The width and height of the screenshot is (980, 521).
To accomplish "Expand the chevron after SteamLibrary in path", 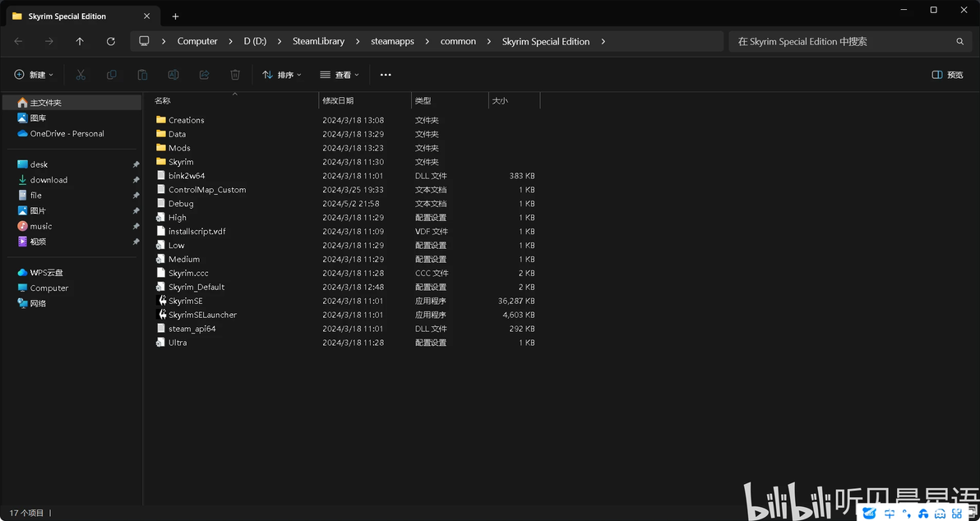I will pos(358,41).
